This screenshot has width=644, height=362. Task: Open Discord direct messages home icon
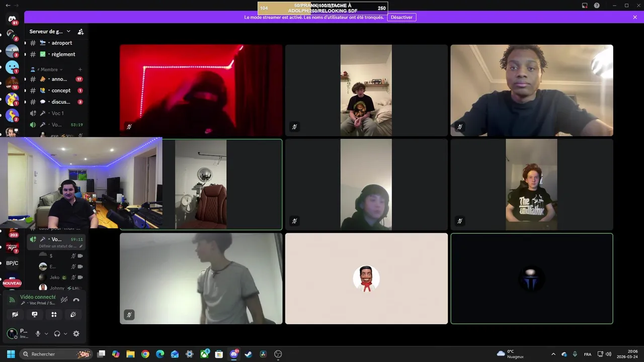coord(12,19)
